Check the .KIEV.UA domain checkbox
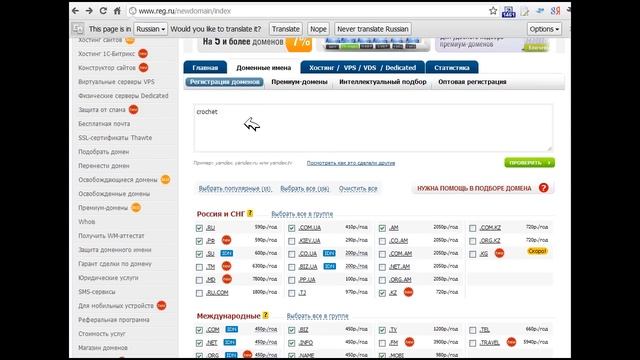Viewport: 640px width, 360px height. click(291, 241)
